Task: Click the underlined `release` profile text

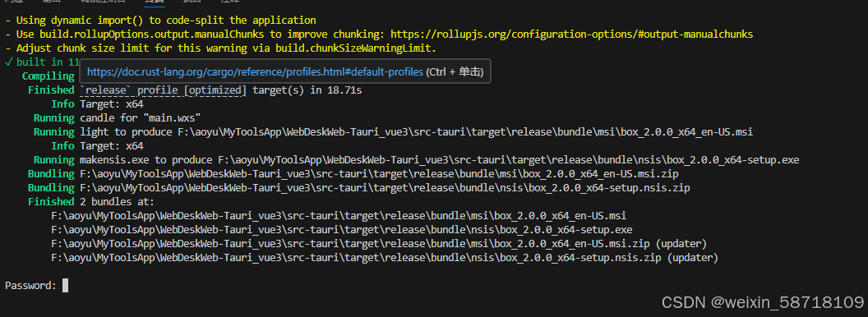Action: [130, 90]
